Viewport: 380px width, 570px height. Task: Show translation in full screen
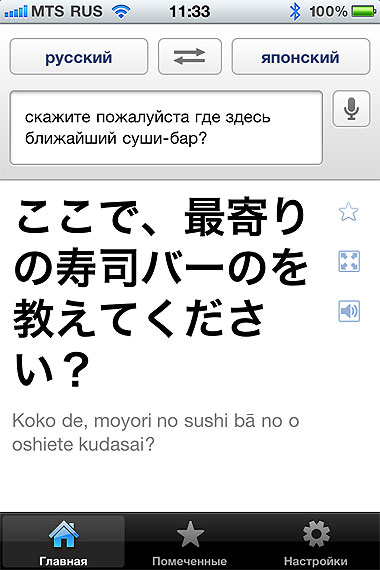click(349, 261)
